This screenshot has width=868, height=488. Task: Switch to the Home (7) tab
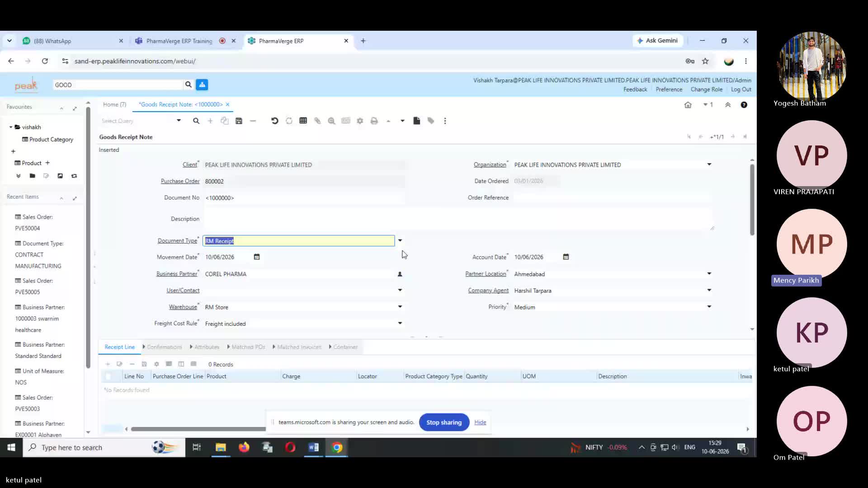click(114, 104)
